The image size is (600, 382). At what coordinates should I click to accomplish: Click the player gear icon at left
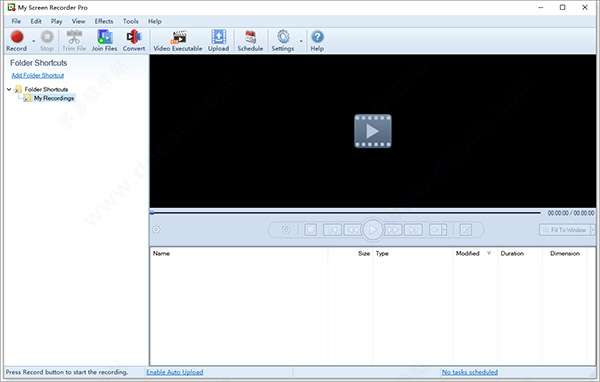pos(156,229)
